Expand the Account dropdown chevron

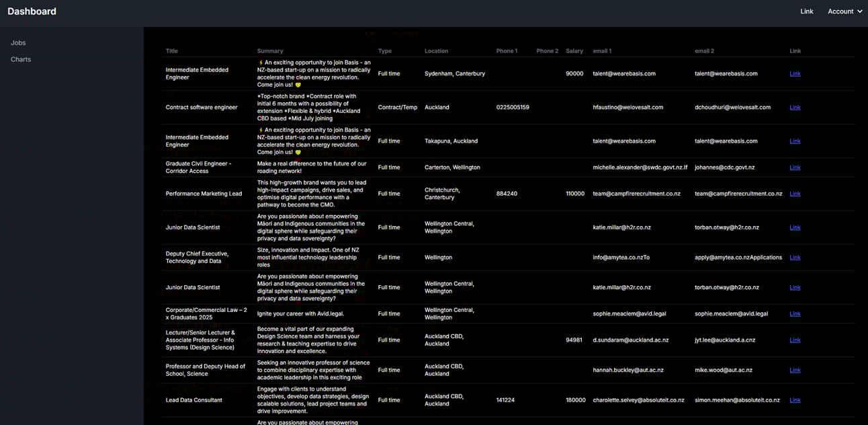point(860,11)
